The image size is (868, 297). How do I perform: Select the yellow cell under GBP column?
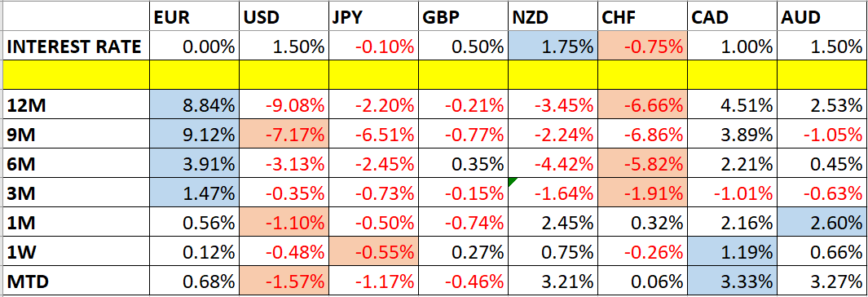tap(463, 75)
